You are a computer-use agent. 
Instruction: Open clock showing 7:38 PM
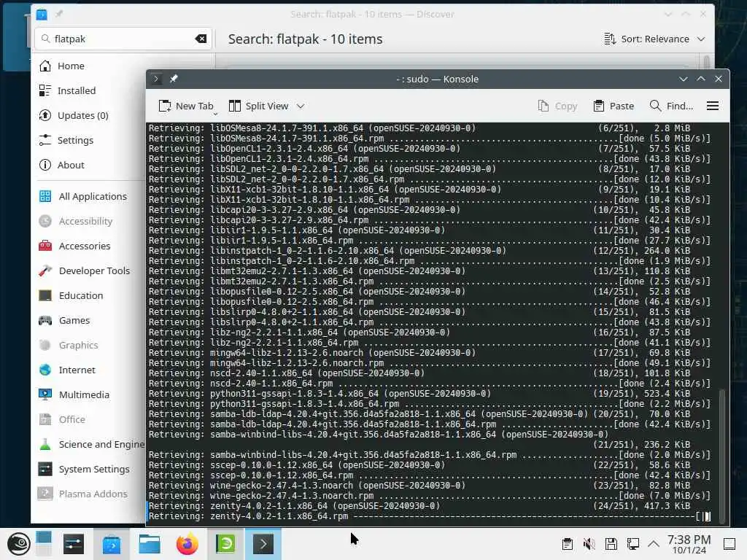point(689,544)
